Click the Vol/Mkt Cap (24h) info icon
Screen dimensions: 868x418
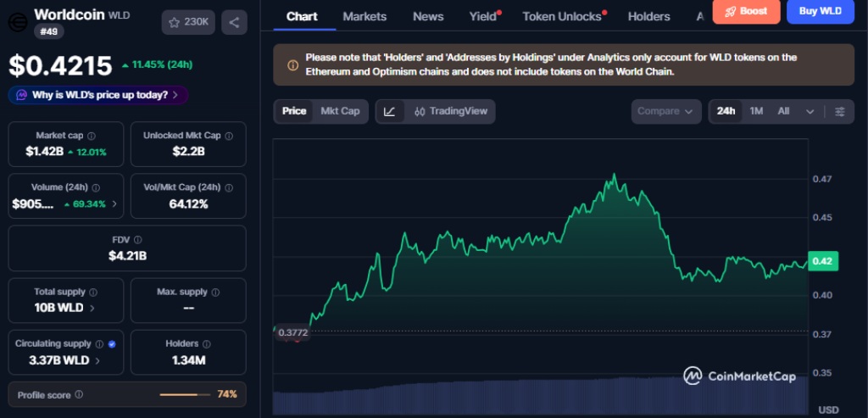(x=229, y=187)
